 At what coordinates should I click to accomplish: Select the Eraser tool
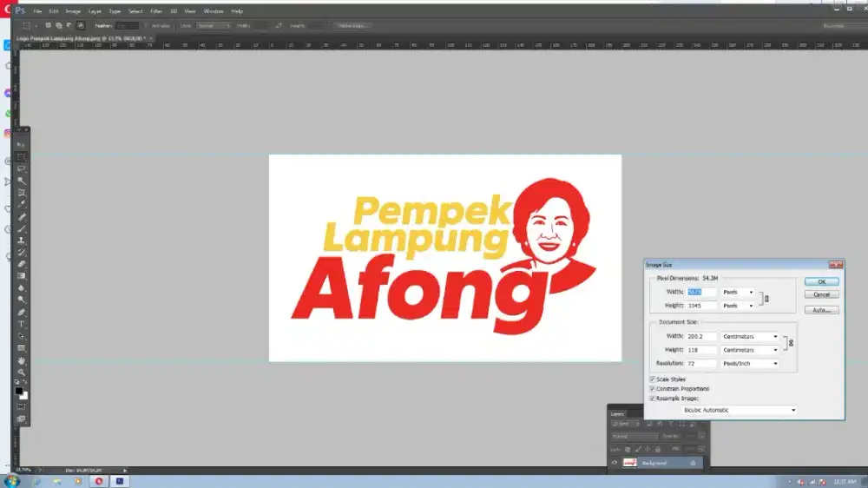[x=21, y=264]
